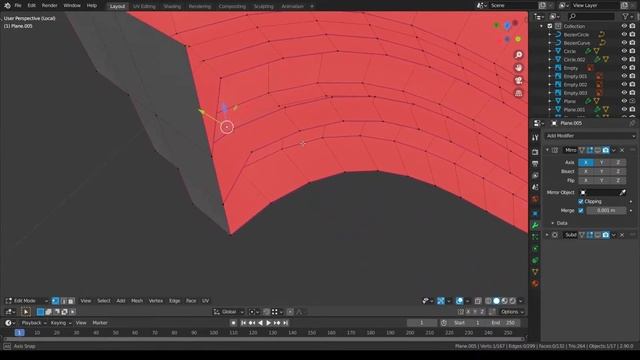The height and width of the screenshot is (360, 640).
Task: Open View Layer properties tab icon
Action: tap(535, 176)
